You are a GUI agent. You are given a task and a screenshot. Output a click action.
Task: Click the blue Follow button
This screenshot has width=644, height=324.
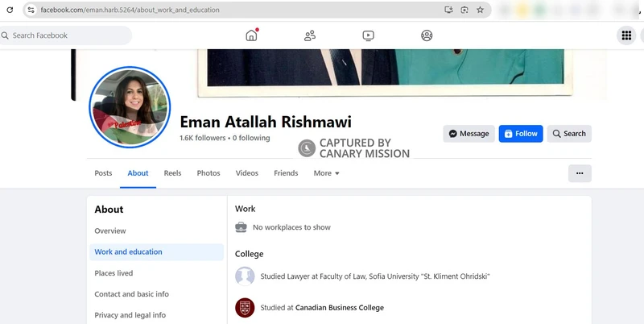tap(521, 134)
